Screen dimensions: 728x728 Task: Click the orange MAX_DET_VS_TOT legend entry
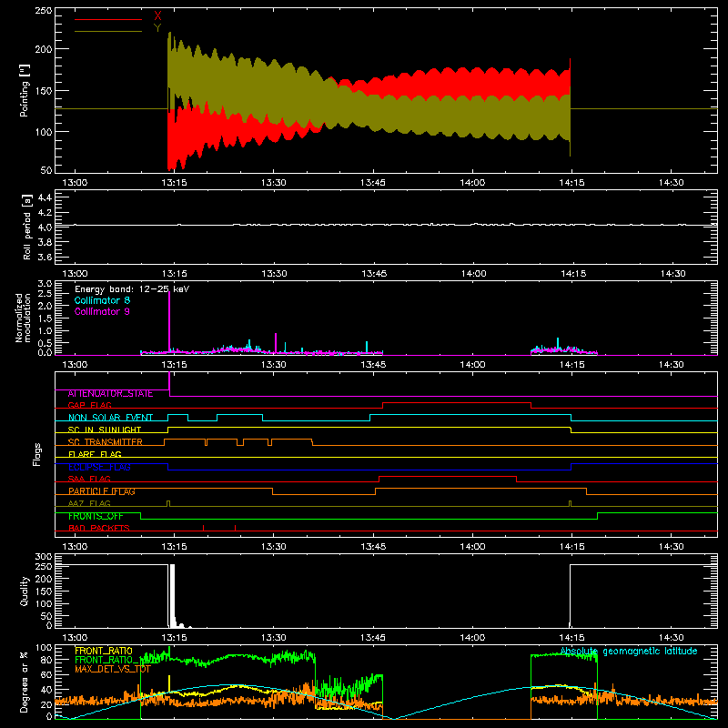tap(113, 669)
